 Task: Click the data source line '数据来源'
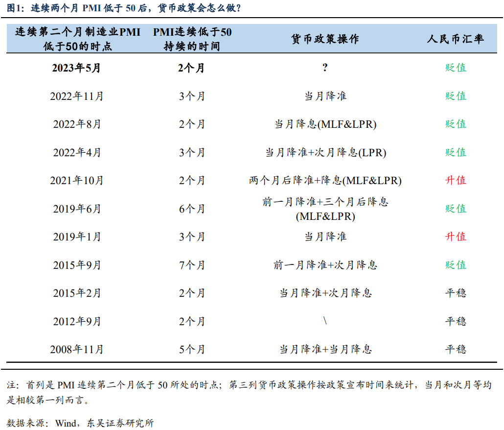pyautogui.click(x=80, y=422)
